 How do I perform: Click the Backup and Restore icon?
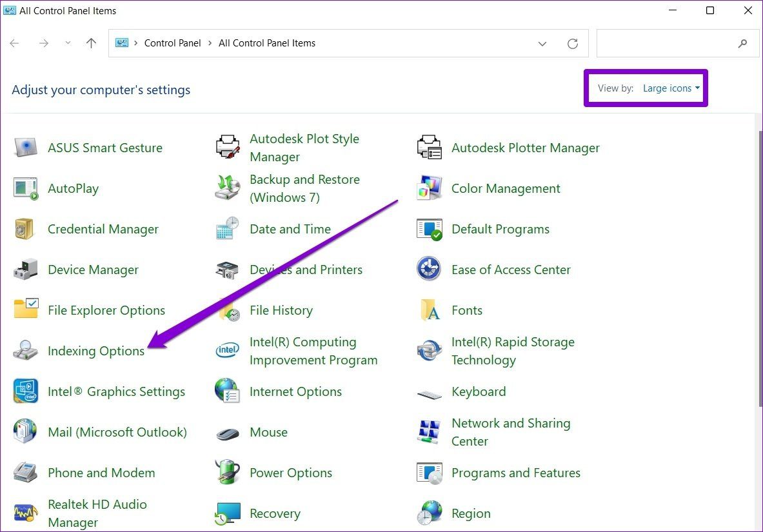pos(227,188)
